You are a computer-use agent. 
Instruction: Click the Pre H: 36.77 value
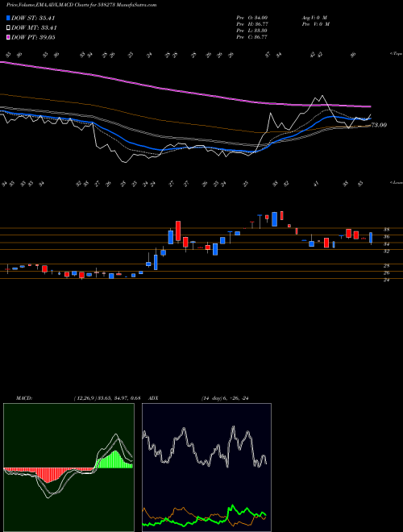[x=252, y=24]
